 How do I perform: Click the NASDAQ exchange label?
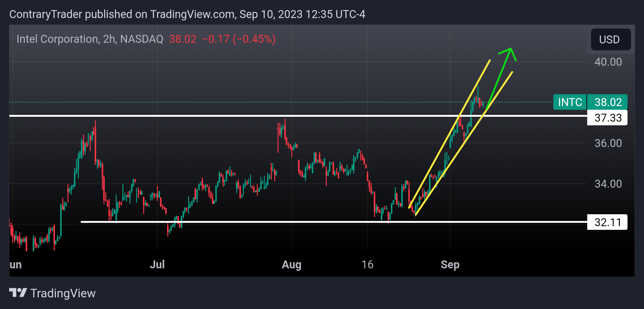tap(141, 39)
